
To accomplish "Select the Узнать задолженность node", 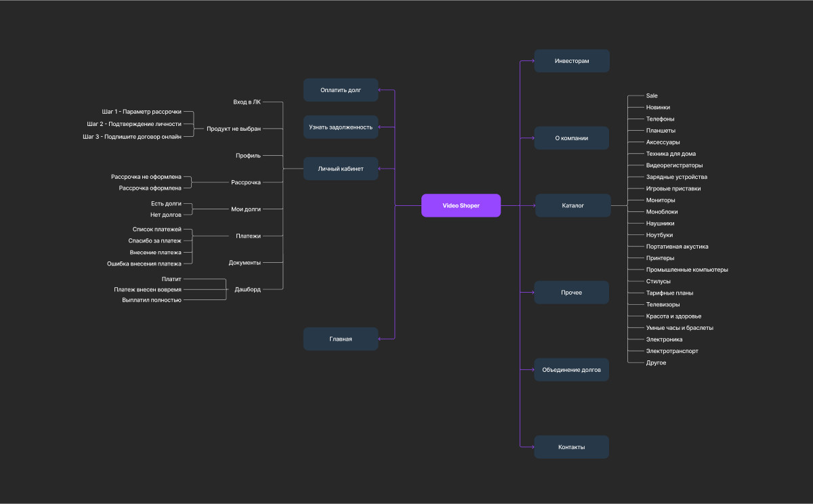I will [341, 127].
